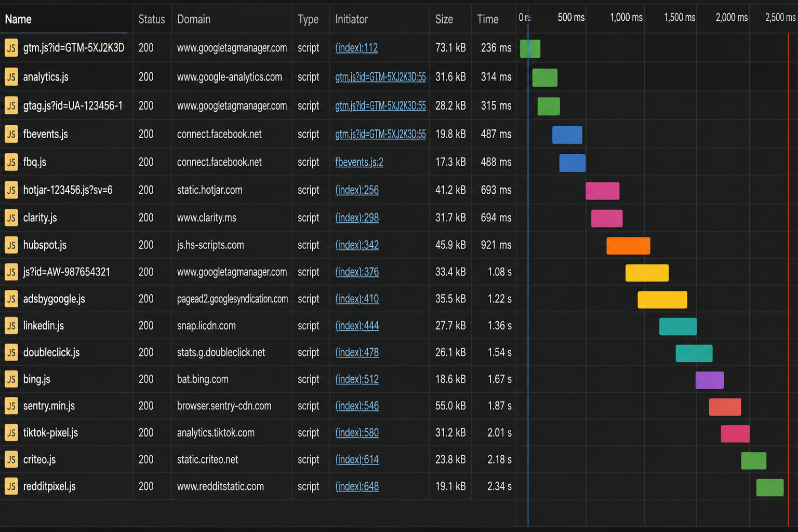Click the blue waterfall bar for fbevents.js
Image resolution: width=798 pixels, height=532 pixels.
567,135
